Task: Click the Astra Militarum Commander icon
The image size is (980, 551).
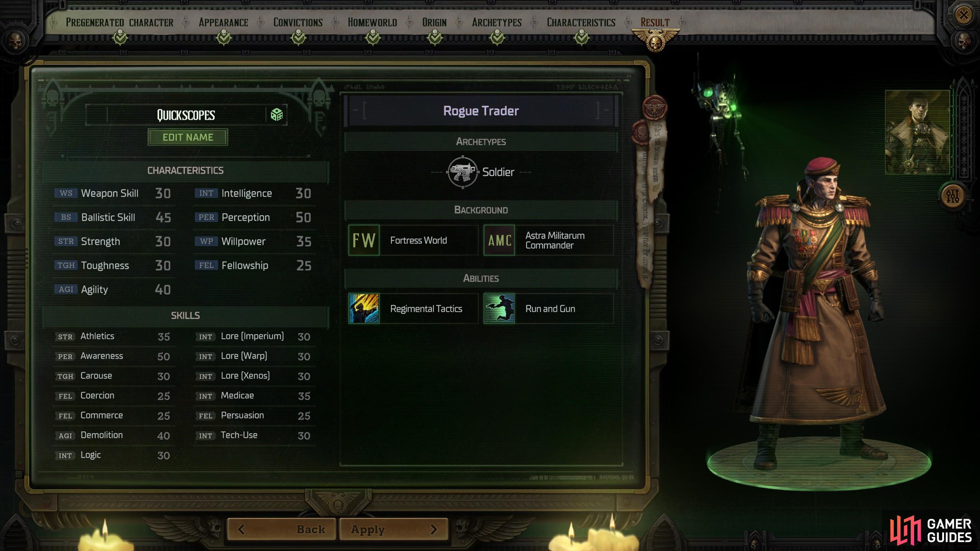Action: tap(500, 240)
